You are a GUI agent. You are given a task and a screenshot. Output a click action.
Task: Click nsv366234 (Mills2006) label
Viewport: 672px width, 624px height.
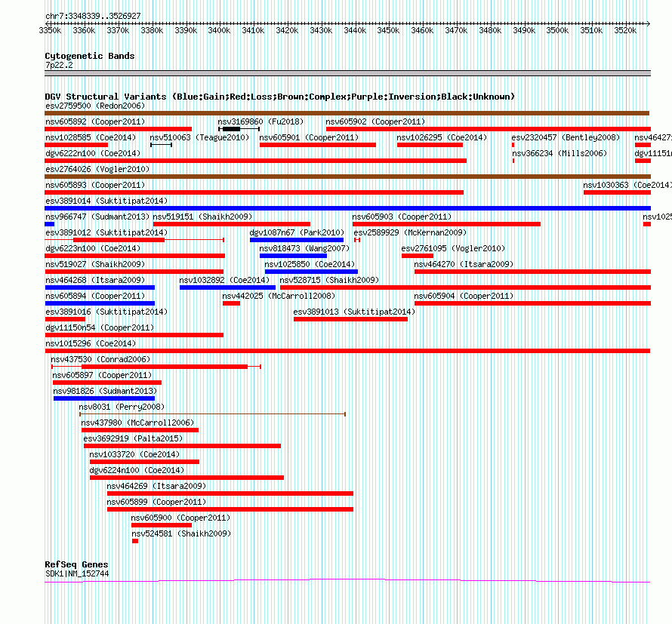(x=559, y=153)
